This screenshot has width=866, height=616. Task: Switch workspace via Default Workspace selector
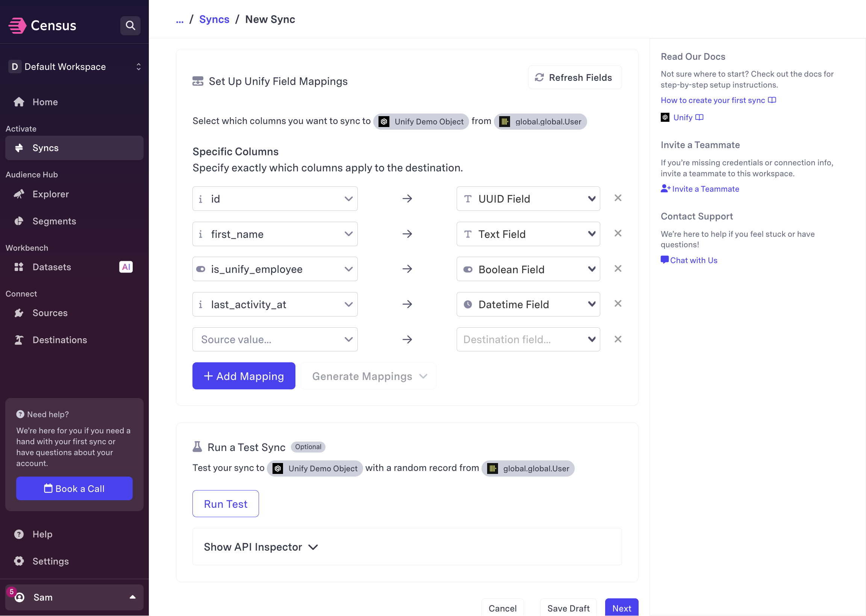(74, 67)
